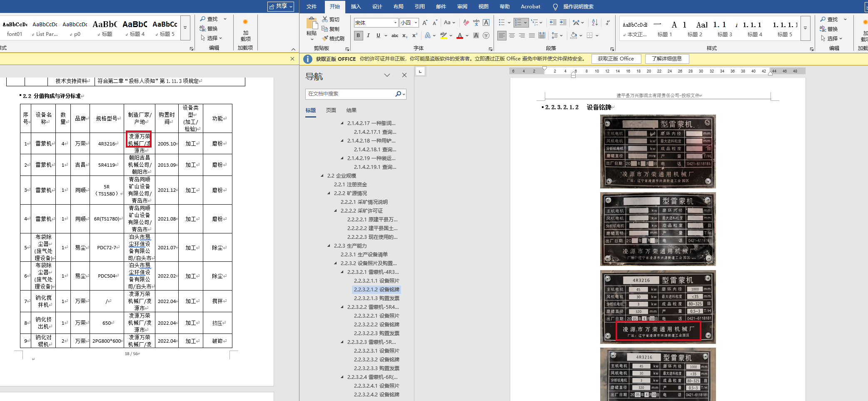Toggle Bold formatting button
The height and width of the screenshot is (401, 868).
tap(358, 36)
